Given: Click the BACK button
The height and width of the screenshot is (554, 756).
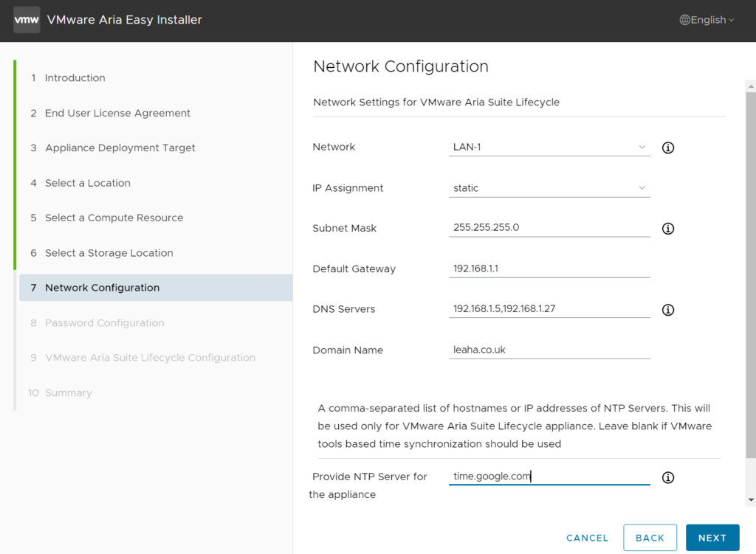Looking at the screenshot, I should point(650,538).
